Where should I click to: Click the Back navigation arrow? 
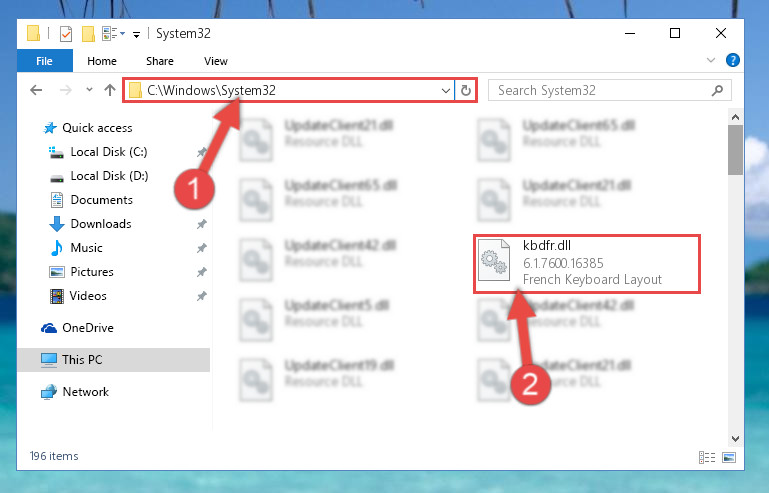pos(36,90)
